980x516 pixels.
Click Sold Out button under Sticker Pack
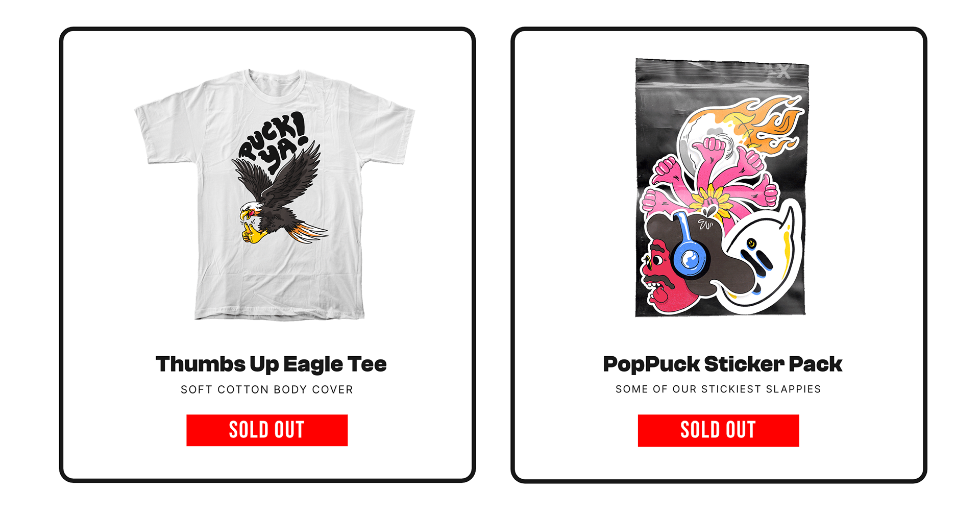[718, 430]
